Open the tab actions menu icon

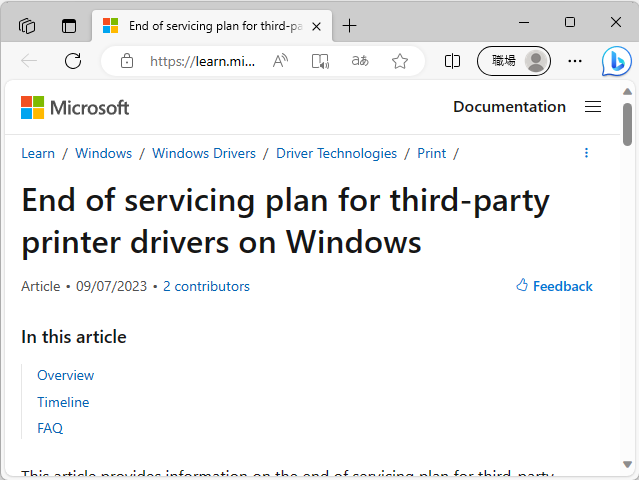pos(68,26)
